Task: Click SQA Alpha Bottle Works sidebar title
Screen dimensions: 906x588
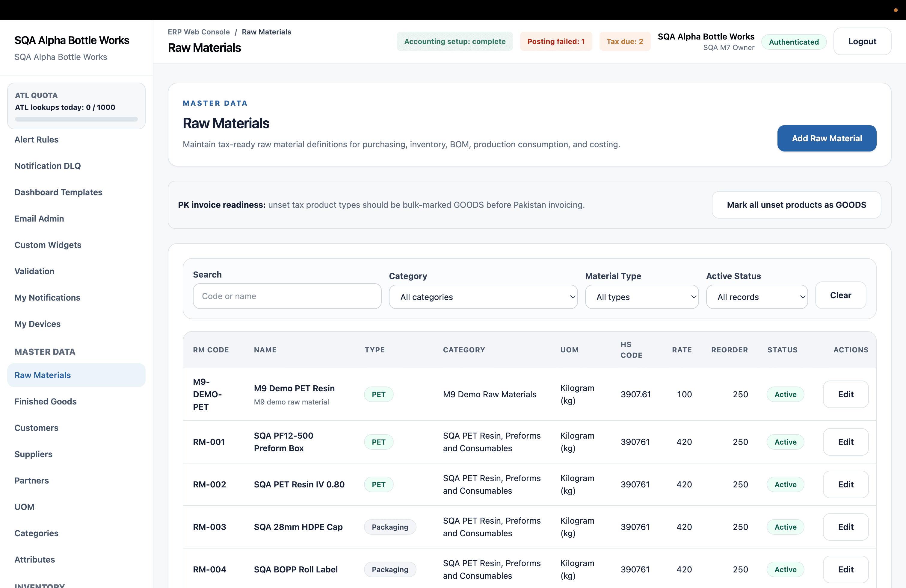Action: coord(72,40)
